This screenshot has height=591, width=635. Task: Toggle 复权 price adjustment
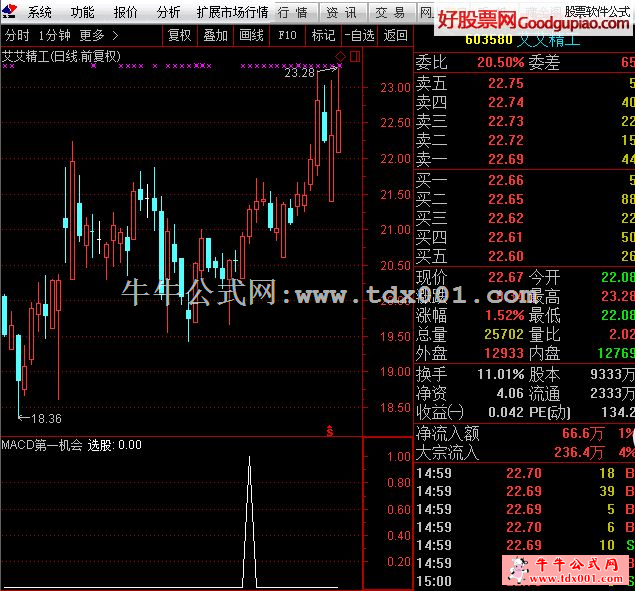(x=179, y=35)
